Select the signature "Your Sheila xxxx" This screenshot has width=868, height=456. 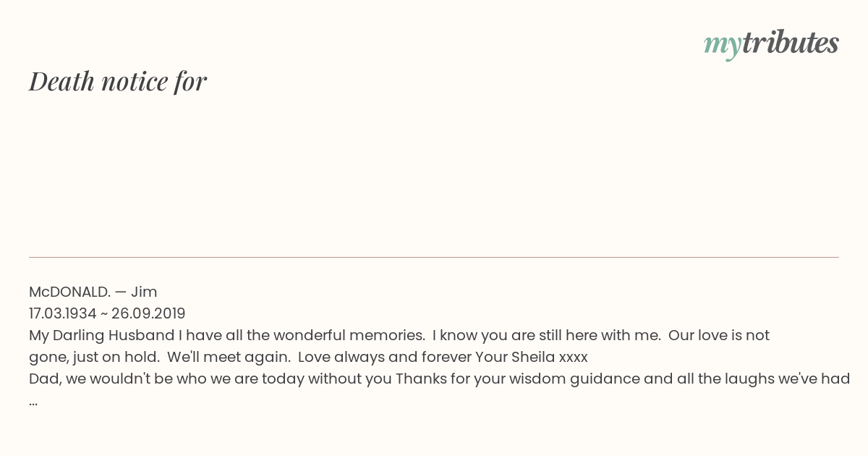point(532,357)
